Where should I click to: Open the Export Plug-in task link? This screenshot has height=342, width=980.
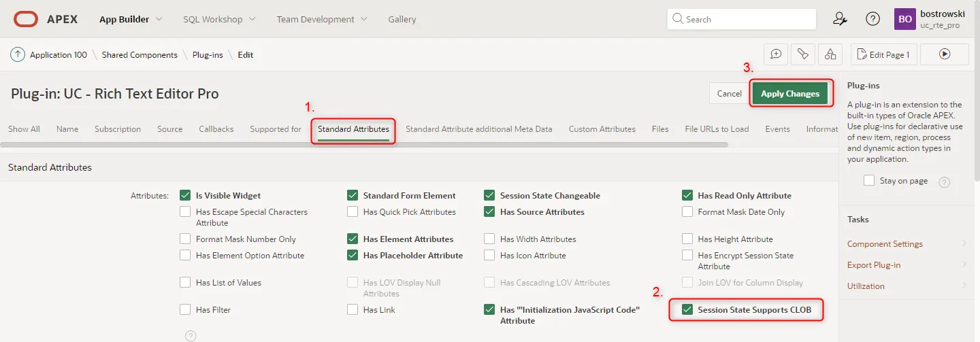875,265
